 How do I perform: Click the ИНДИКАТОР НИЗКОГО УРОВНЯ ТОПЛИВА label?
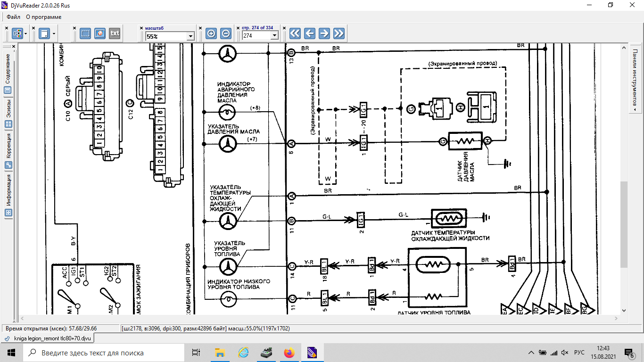tap(233, 284)
